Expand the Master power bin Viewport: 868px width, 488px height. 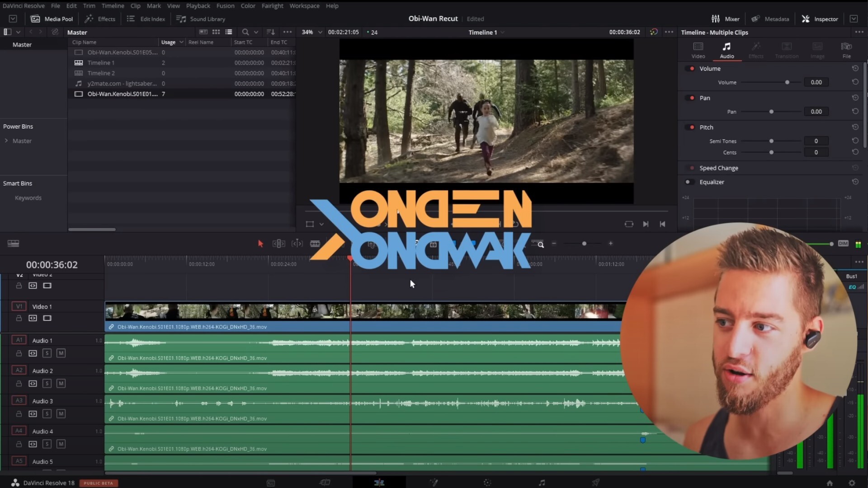point(6,141)
